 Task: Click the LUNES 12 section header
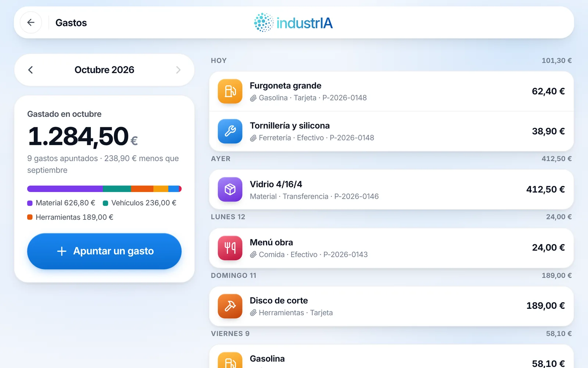click(x=228, y=217)
